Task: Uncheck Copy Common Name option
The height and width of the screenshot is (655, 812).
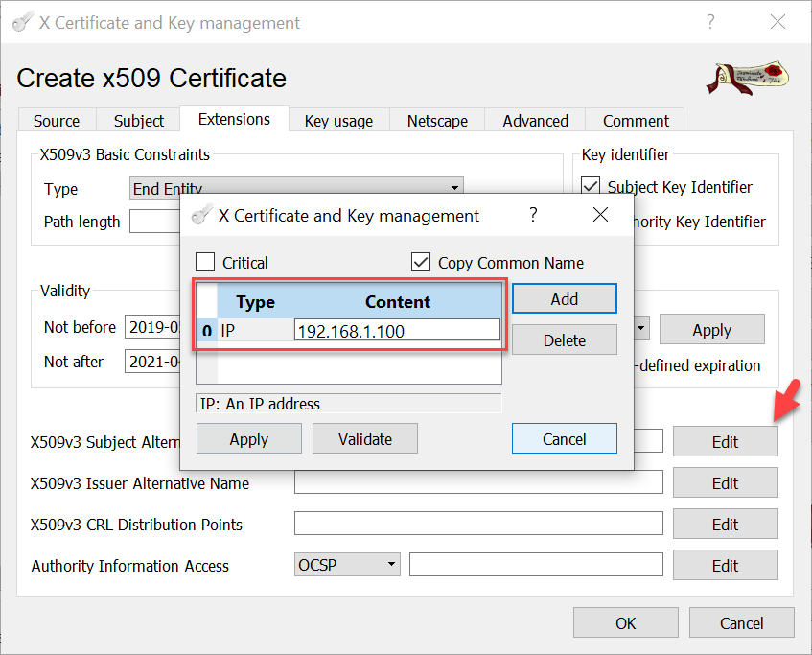Action: [421, 263]
